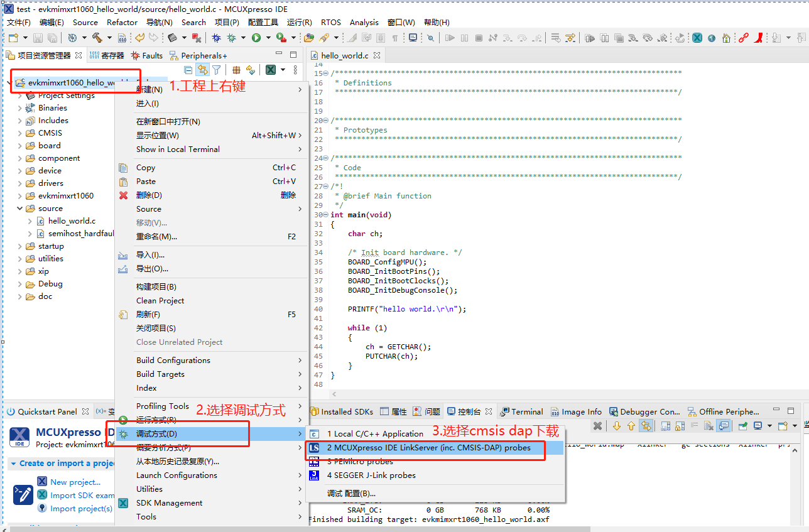Click the teal MCUXpresso X toolbar icon
The height and width of the screenshot is (532, 809).
point(697,38)
